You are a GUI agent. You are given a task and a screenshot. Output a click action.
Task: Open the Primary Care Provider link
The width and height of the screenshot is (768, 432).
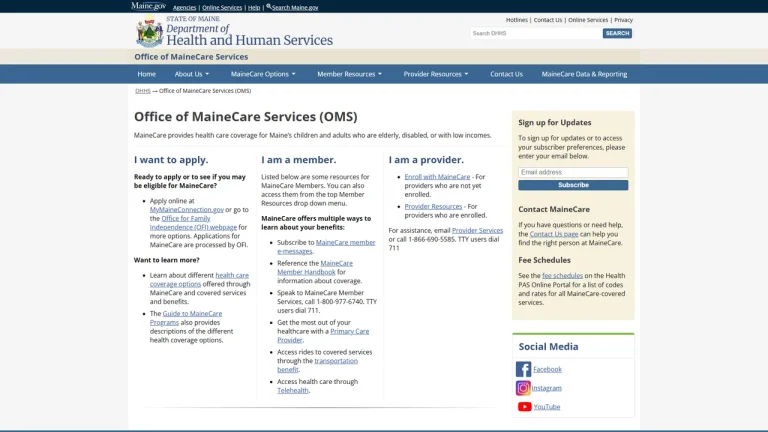pyautogui.click(x=323, y=336)
